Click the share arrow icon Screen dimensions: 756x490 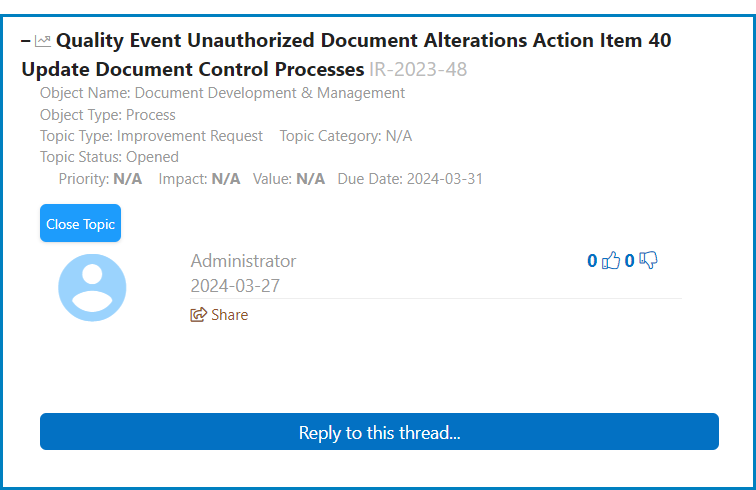click(198, 315)
